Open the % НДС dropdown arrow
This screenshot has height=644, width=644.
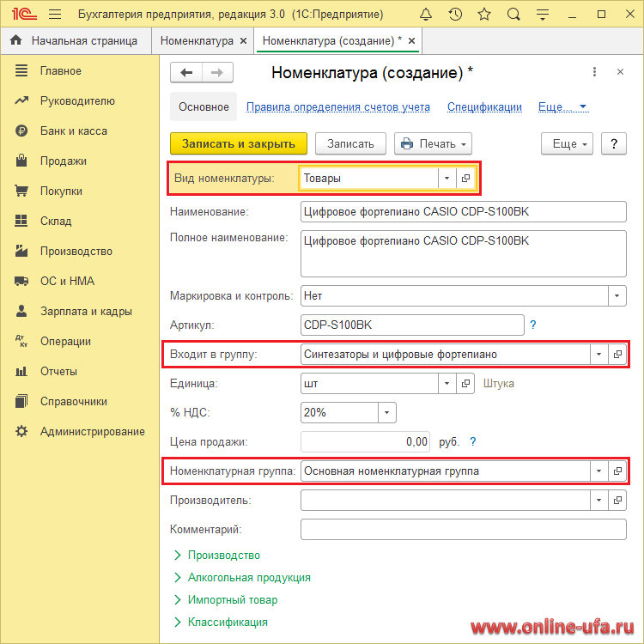point(387,413)
